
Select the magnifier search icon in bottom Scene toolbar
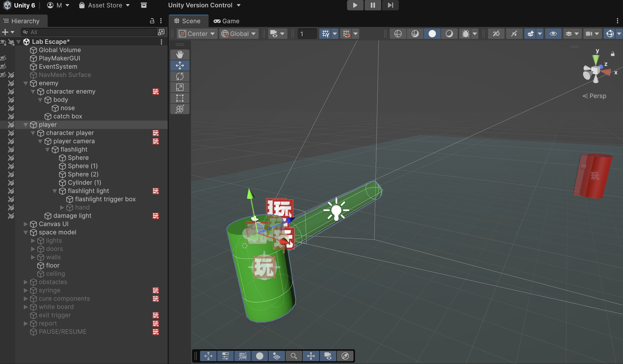click(294, 356)
